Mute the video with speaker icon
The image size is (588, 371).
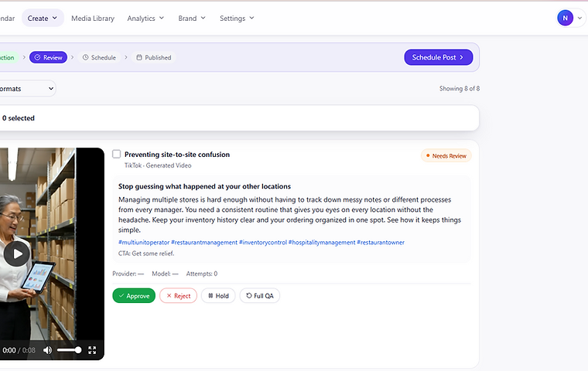48,350
